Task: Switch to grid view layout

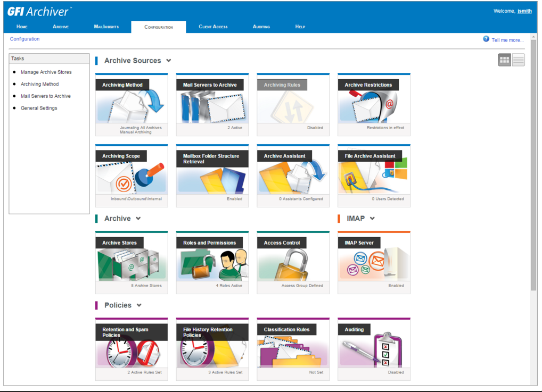Action: click(504, 60)
